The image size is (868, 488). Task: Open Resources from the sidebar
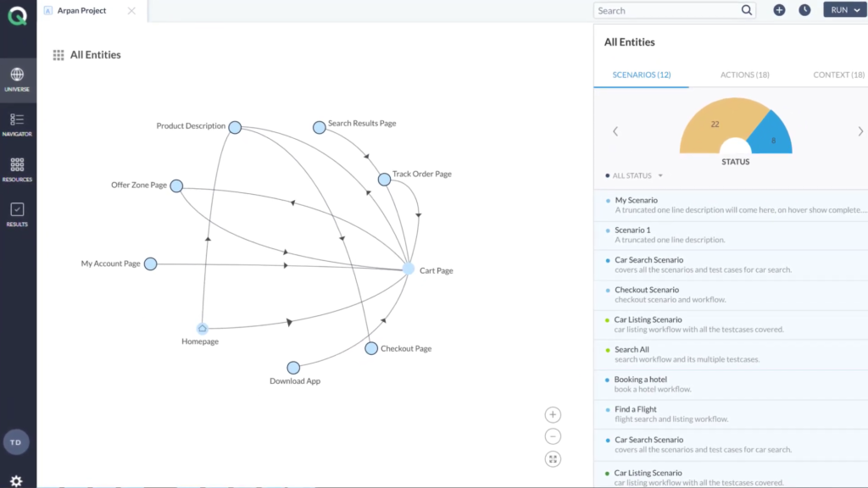(17, 167)
